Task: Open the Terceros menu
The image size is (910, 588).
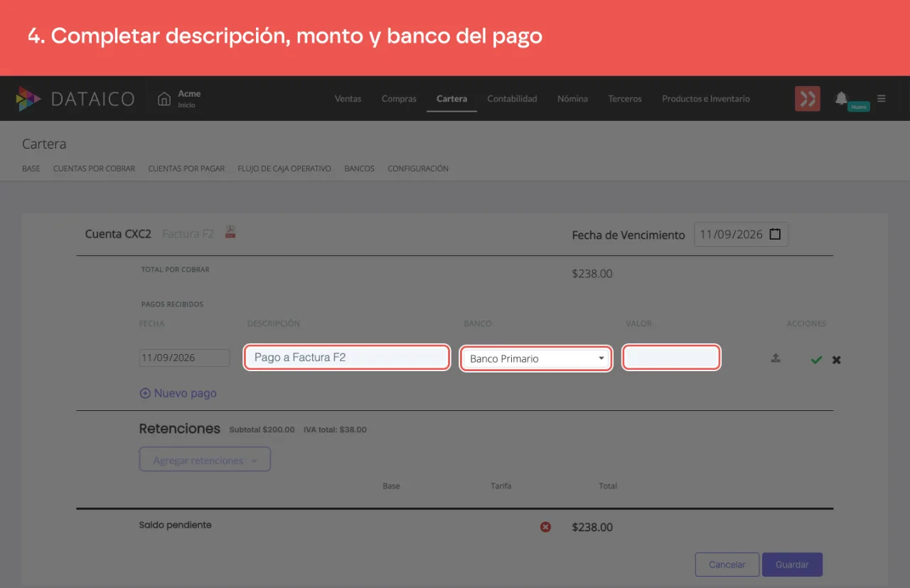Action: point(625,99)
